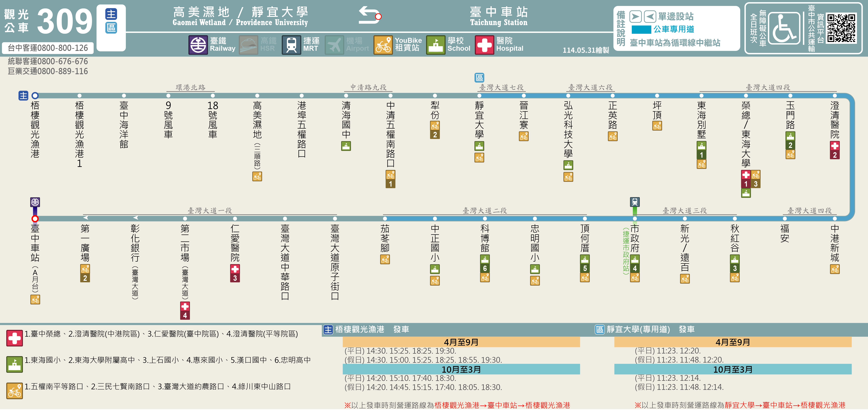Click the orange 4月至9月 bar under 梧棲觀光漁港
The image size is (868, 410).
[x=461, y=342]
